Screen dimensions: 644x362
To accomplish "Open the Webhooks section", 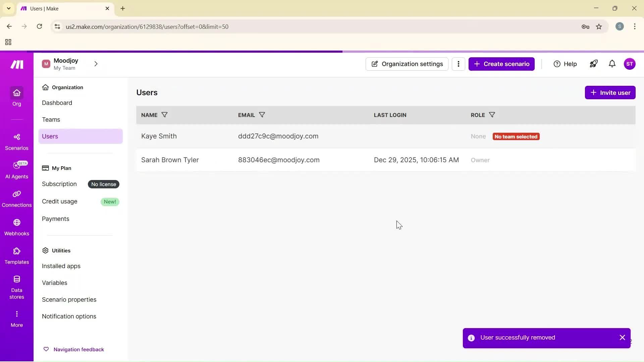I will (x=16, y=227).
